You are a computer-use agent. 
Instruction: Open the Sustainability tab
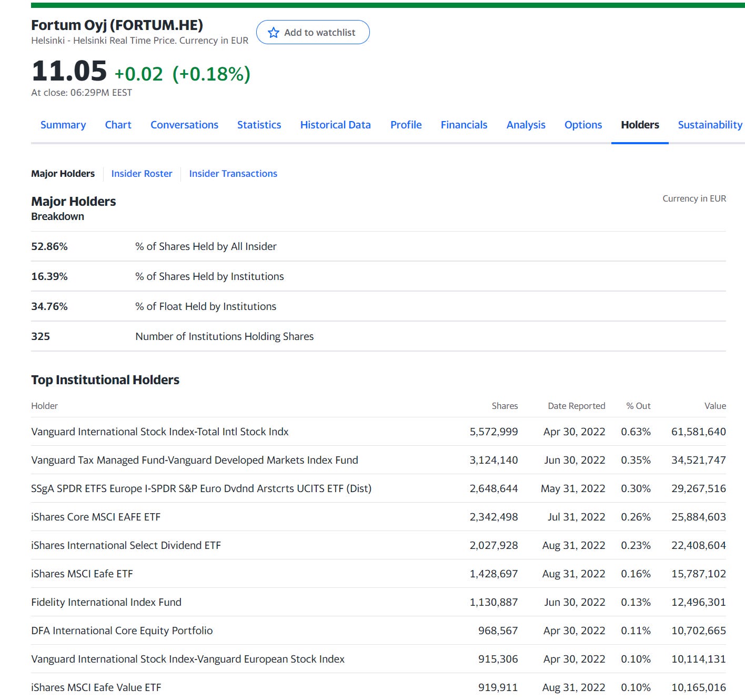(710, 125)
